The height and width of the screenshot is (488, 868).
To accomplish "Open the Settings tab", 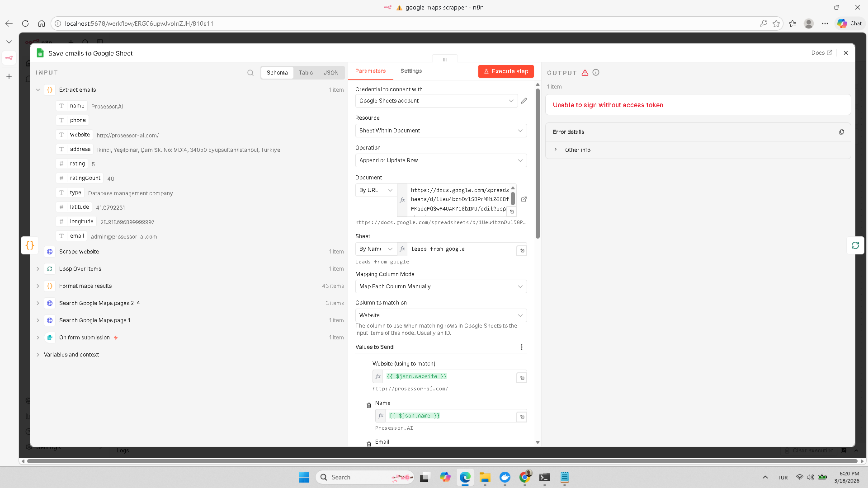I will [411, 71].
